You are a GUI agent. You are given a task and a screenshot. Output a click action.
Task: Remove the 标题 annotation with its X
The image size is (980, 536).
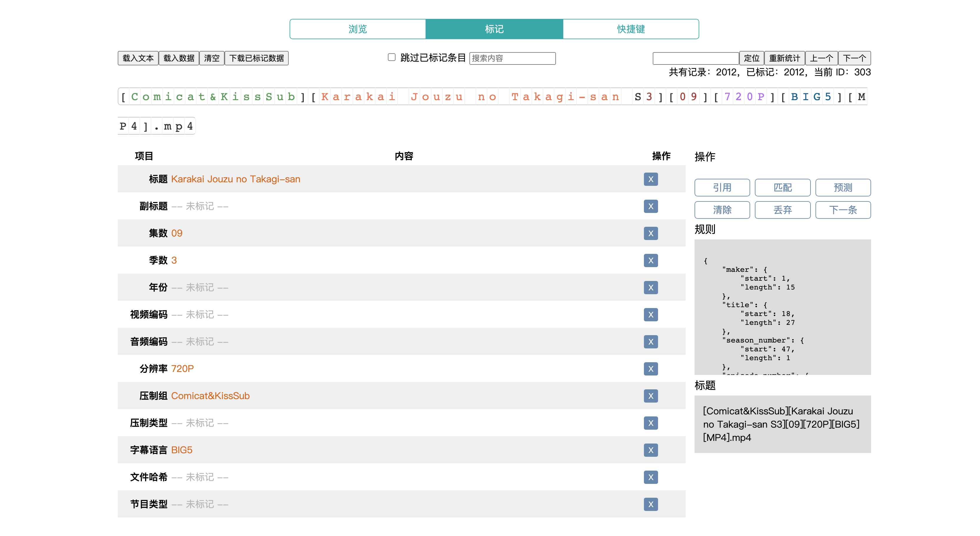click(x=651, y=179)
